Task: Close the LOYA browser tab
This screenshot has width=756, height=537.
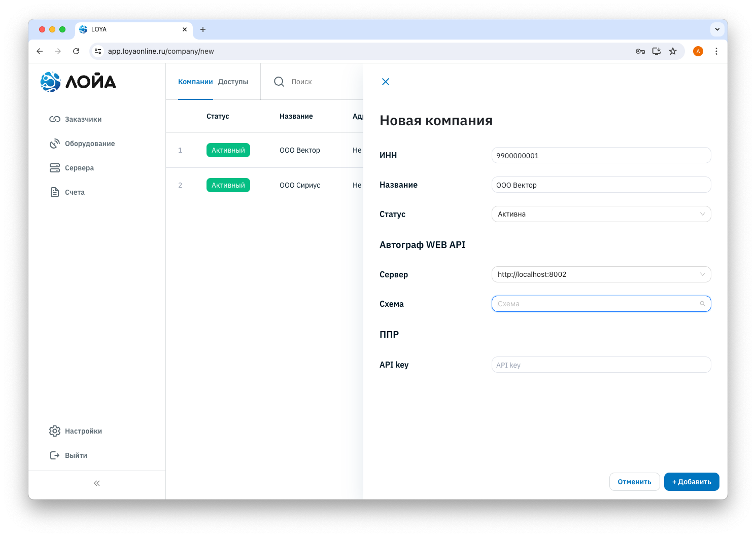Action: point(185,29)
